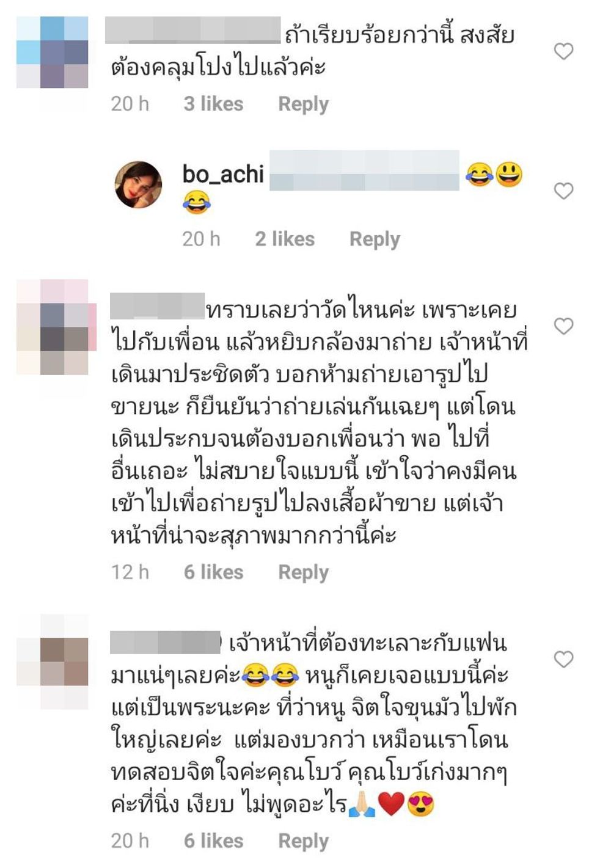Open the blurred avatar of the last commenter
This screenshot has height=868, width=611.
pos(53,662)
